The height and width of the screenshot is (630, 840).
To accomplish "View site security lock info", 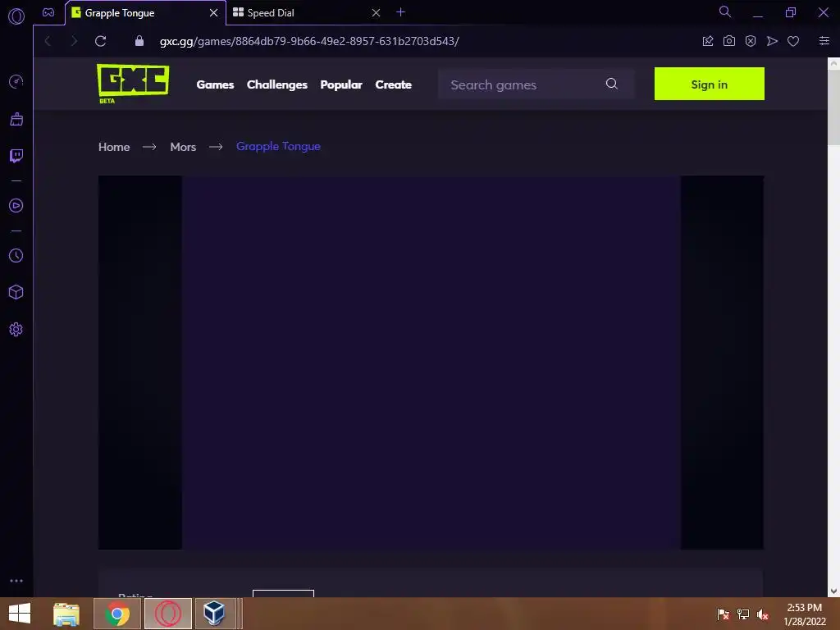I will coord(139,41).
